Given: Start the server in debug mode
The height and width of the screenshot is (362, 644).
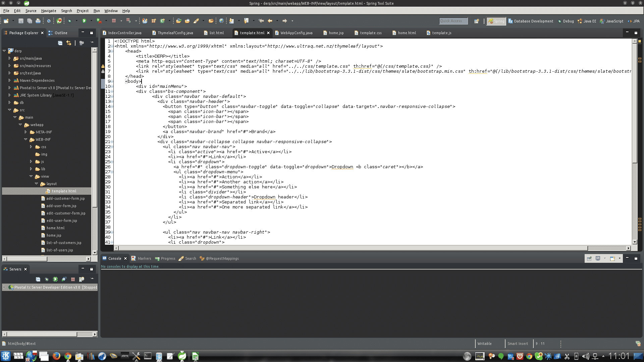Looking at the screenshot, I should pos(47,279).
